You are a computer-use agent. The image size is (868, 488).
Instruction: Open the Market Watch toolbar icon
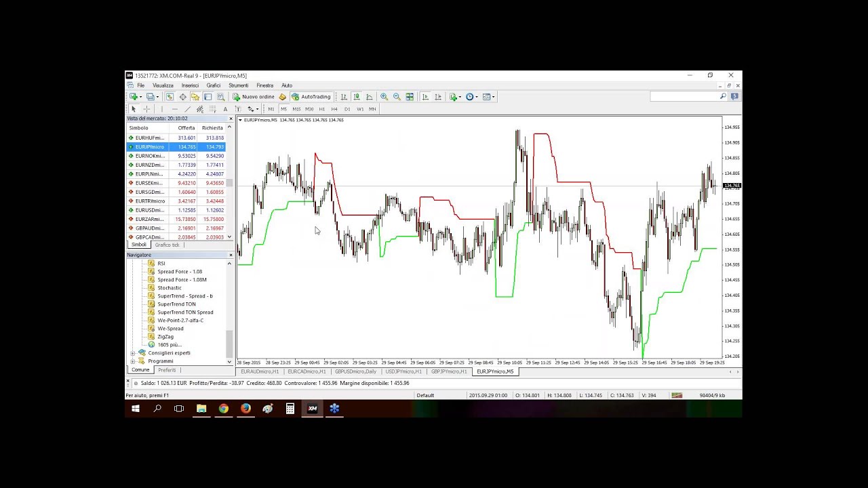(170, 97)
